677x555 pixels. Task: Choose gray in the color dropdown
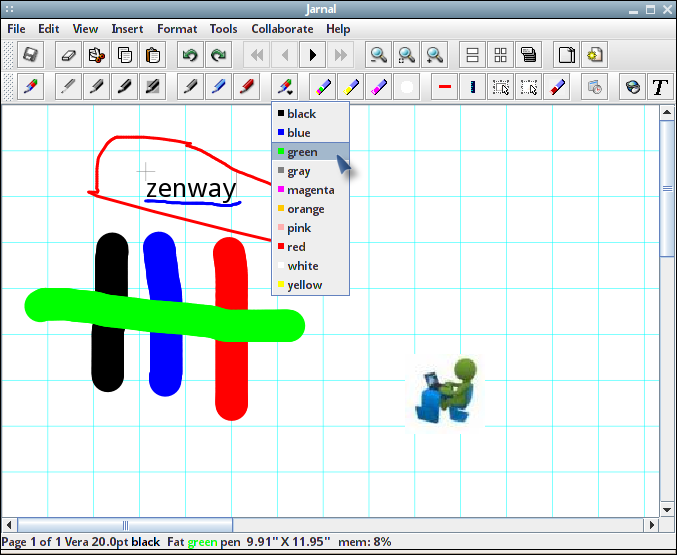tap(310, 171)
